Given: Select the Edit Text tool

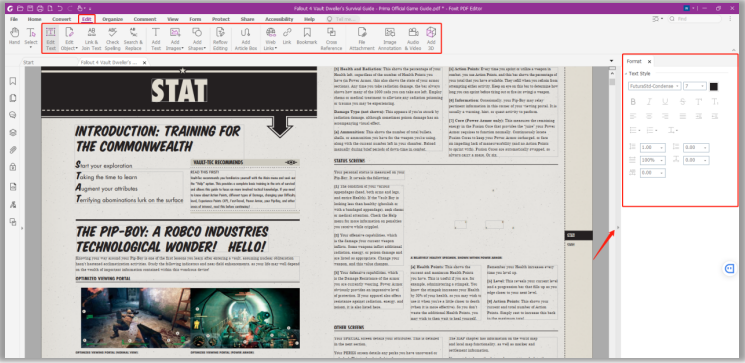Looking at the screenshot, I should pos(51,38).
